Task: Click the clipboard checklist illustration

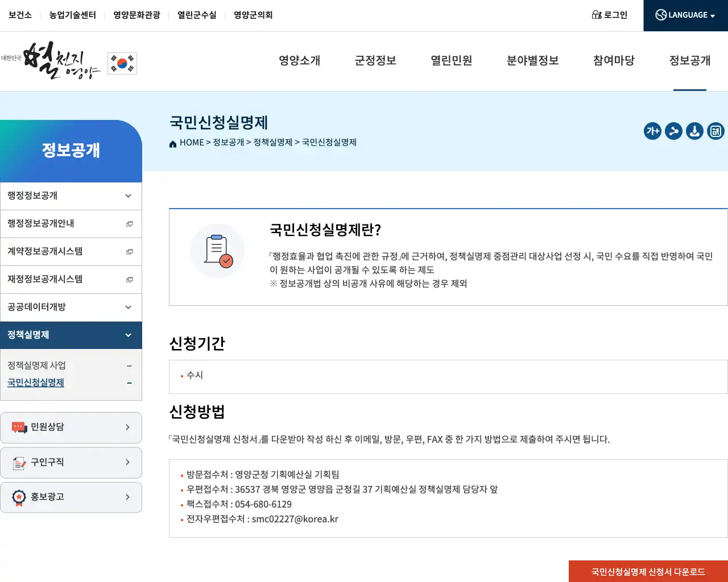Action: (217, 251)
